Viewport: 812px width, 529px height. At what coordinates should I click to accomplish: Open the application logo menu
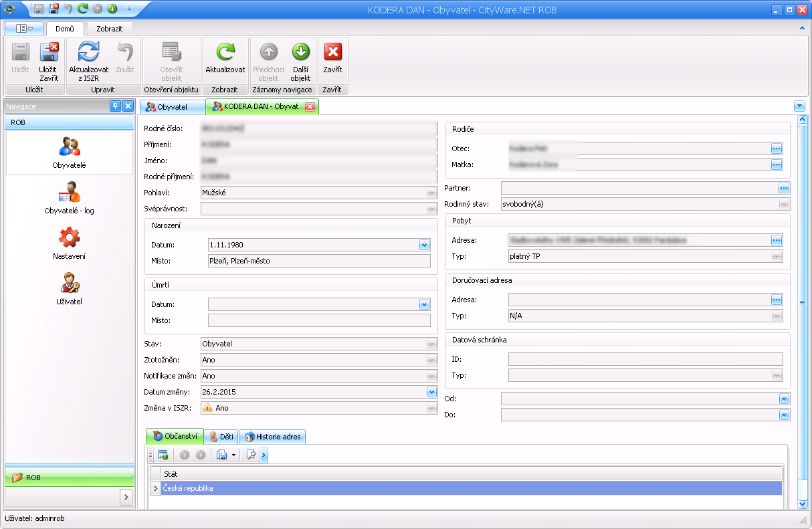pyautogui.click(x=9, y=9)
